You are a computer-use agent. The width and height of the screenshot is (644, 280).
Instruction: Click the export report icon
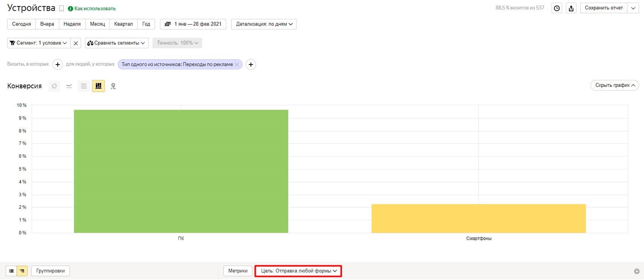(x=571, y=8)
